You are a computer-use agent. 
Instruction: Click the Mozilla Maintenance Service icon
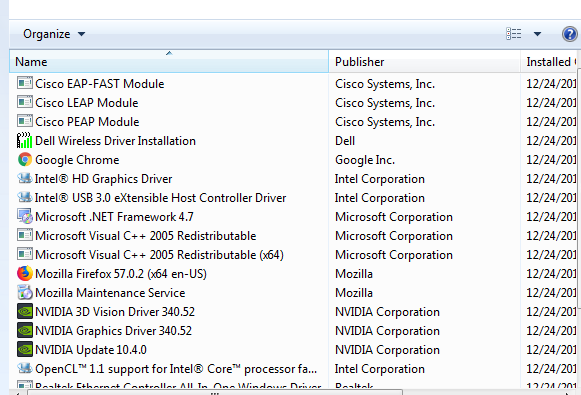[x=25, y=292]
